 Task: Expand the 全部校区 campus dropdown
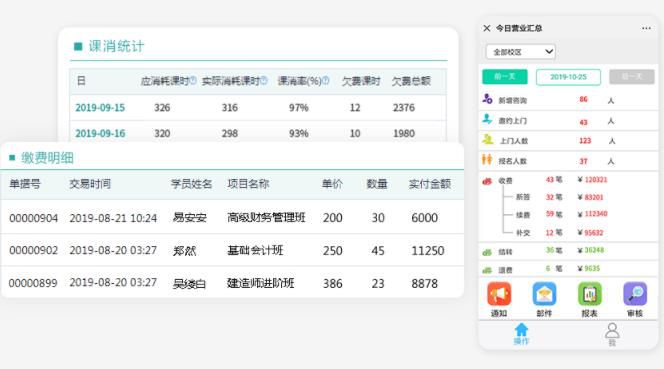pos(520,52)
